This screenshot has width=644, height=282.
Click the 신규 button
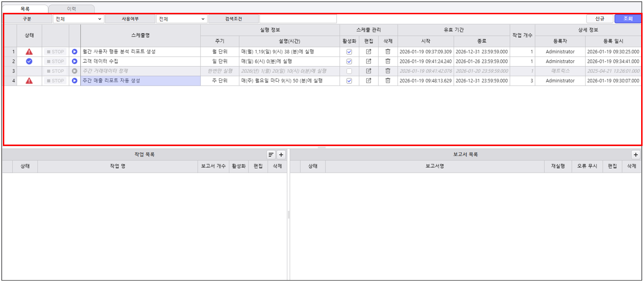point(599,19)
